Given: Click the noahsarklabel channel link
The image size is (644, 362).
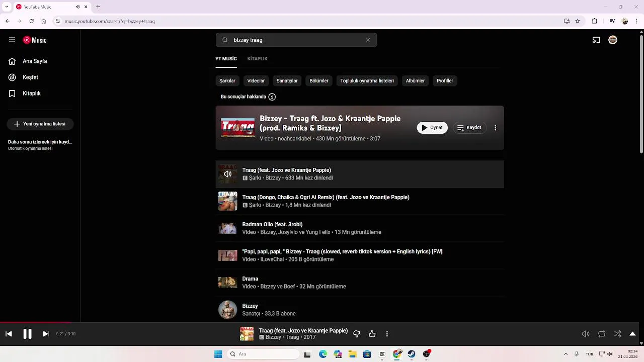Looking at the screenshot, I should 294,139.
